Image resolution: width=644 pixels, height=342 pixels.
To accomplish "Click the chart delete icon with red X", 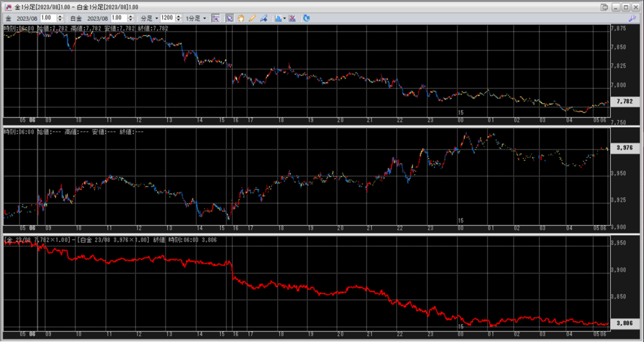I will pyautogui.click(x=293, y=19).
